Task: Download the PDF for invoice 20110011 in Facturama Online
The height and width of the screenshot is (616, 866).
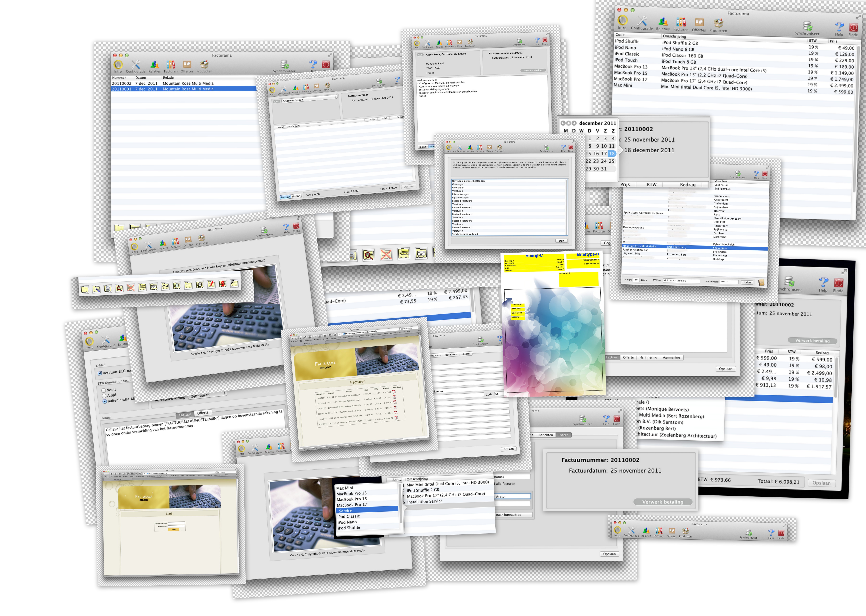Action: [394, 392]
